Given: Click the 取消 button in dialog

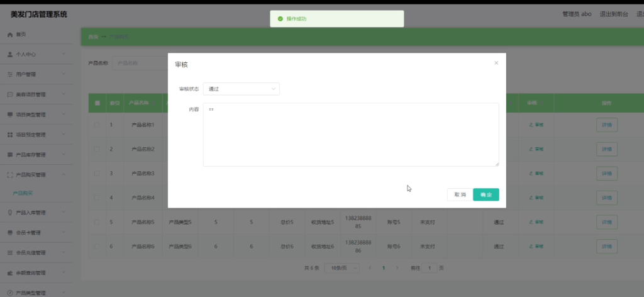Looking at the screenshot, I should coord(460,194).
